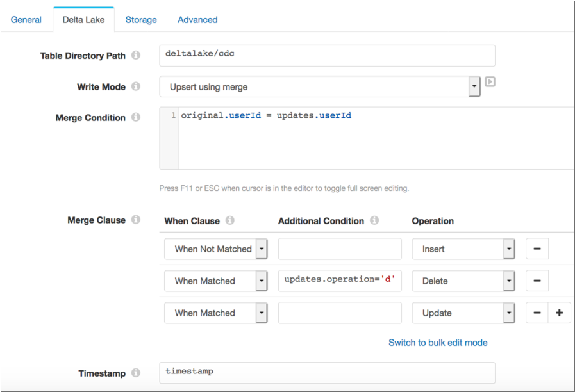Screen dimensions: 575x392
Task: Go to the Advanced tab
Action: click(197, 20)
